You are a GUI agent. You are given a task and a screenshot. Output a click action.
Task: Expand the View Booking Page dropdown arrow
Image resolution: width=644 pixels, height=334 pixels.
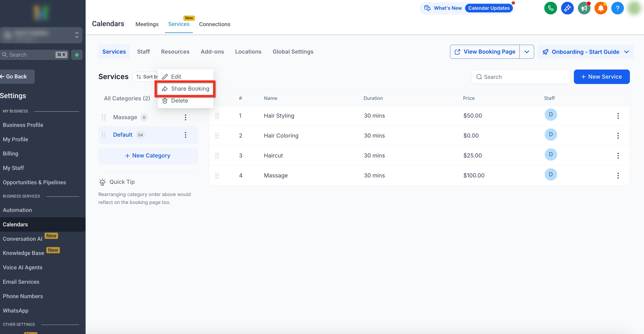(527, 52)
